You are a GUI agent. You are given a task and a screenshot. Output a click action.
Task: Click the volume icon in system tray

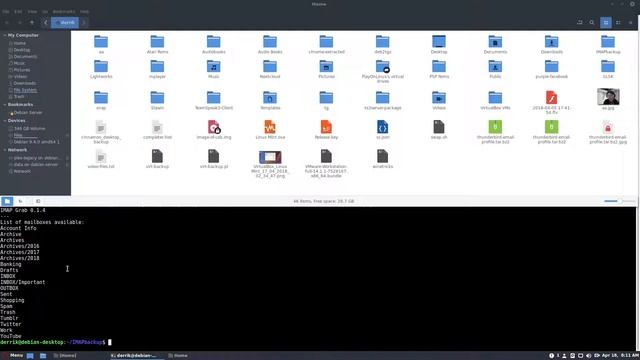point(588,356)
